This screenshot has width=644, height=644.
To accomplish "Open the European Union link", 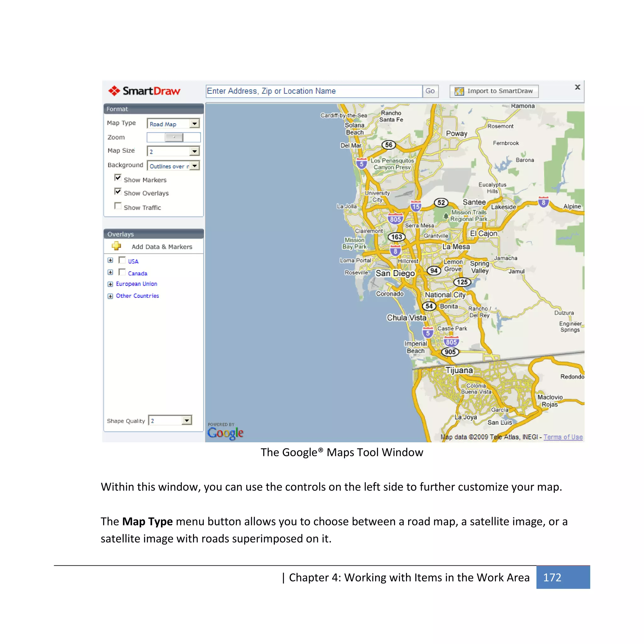I will [x=136, y=284].
